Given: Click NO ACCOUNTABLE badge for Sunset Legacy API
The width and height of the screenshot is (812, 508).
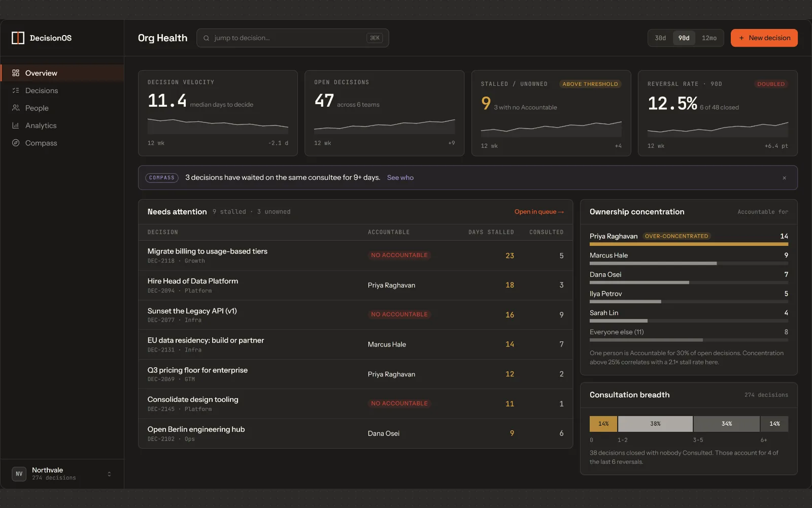Looking at the screenshot, I should [x=399, y=314].
